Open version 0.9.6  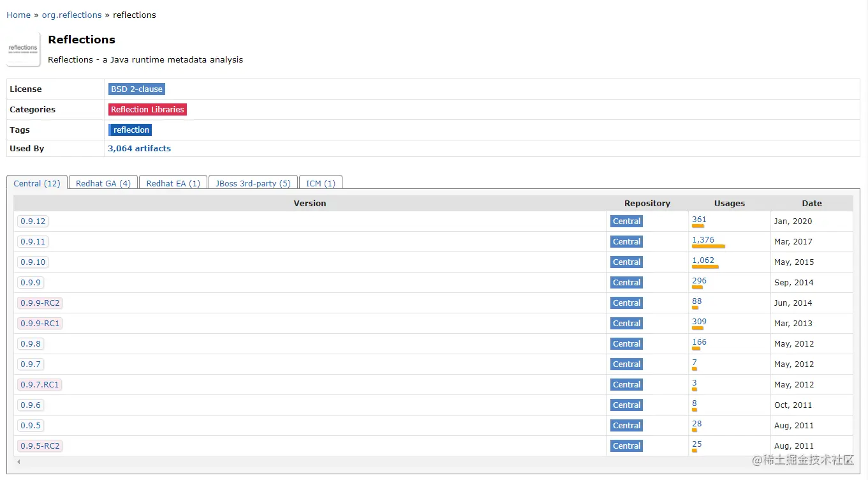click(31, 405)
